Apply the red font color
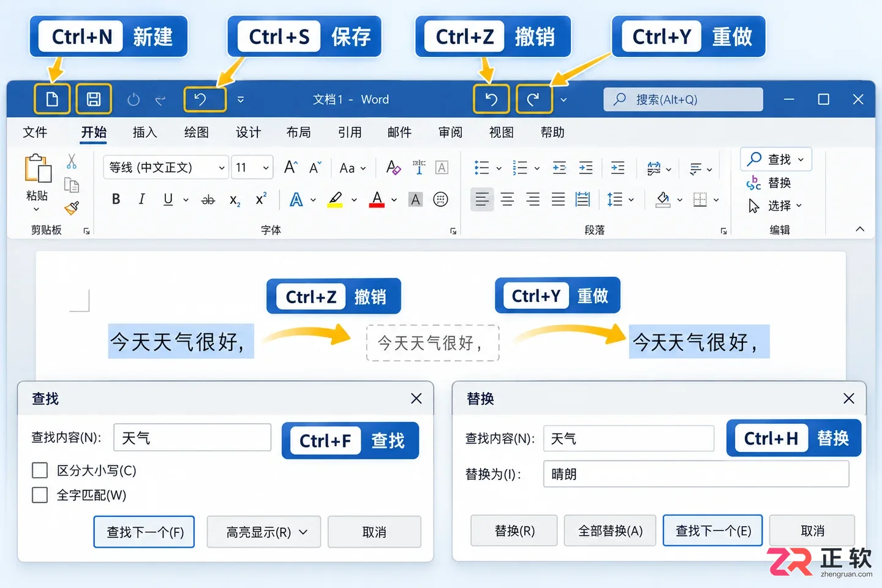Image resolution: width=882 pixels, height=588 pixels. click(x=377, y=200)
